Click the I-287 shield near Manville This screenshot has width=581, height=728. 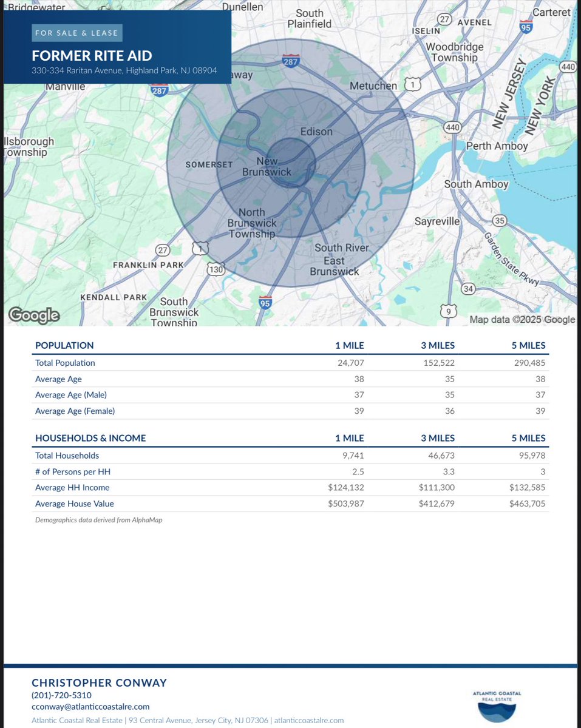(x=160, y=90)
